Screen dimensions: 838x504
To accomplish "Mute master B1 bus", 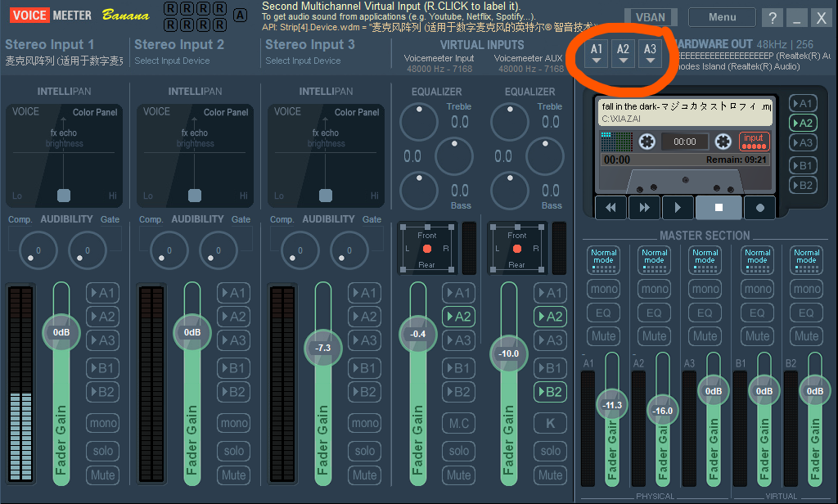I will pyautogui.click(x=757, y=336).
